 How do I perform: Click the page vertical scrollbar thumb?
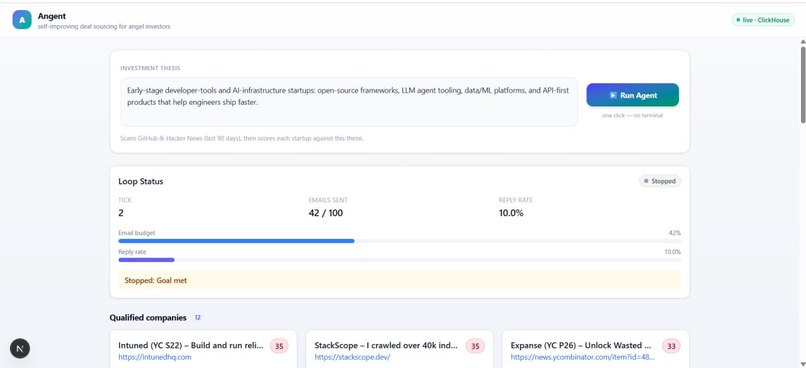(x=803, y=85)
